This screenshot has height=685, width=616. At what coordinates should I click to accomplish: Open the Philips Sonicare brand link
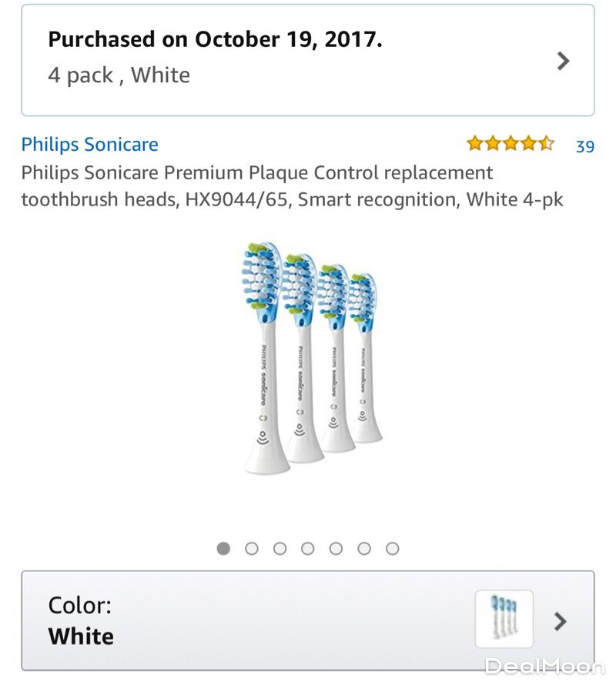tap(89, 144)
